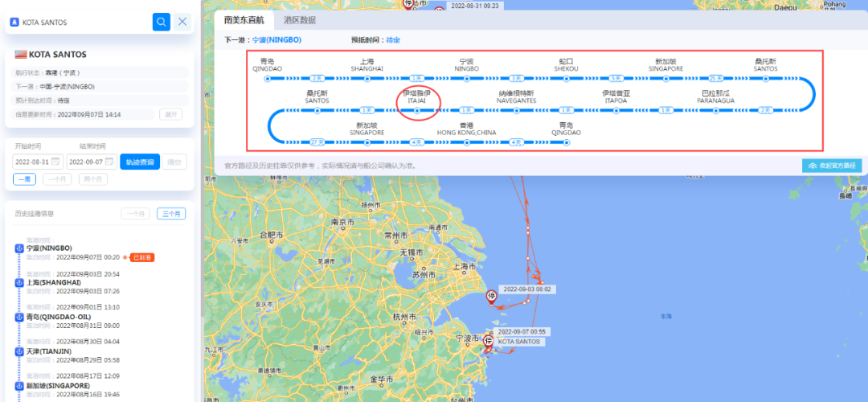Clear the search with the X icon
Image resolution: width=868 pixels, height=402 pixels.
[182, 22]
